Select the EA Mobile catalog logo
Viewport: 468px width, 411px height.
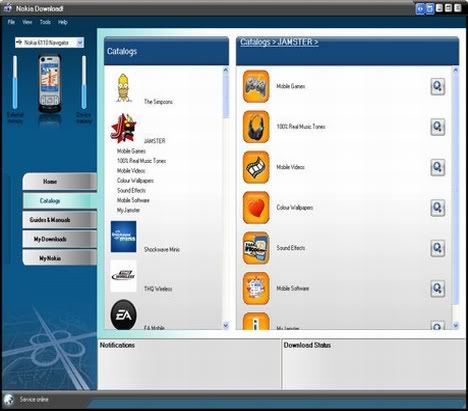(123, 315)
